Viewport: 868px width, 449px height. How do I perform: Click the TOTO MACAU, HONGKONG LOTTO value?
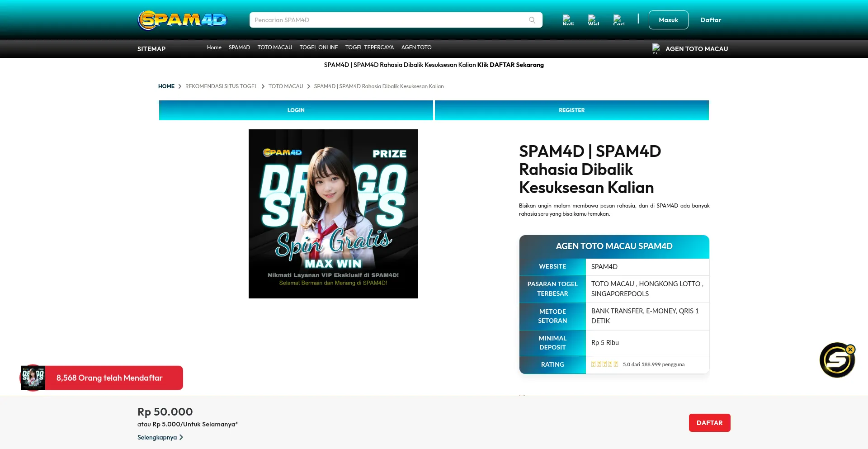click(647, 289)
